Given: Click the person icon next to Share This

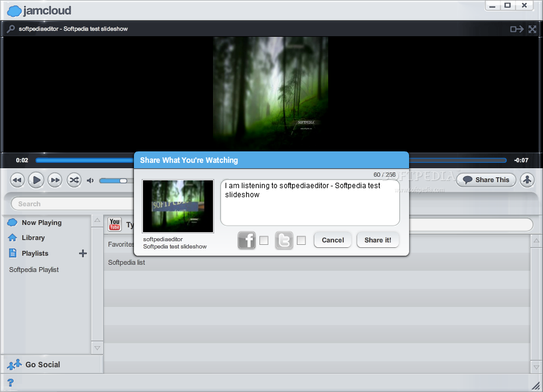Looking at the screenshot, I should (527, 180).
